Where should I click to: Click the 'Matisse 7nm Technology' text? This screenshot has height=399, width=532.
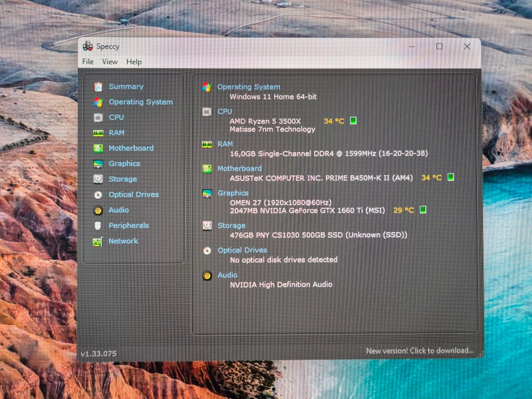(x=273, y=129)
